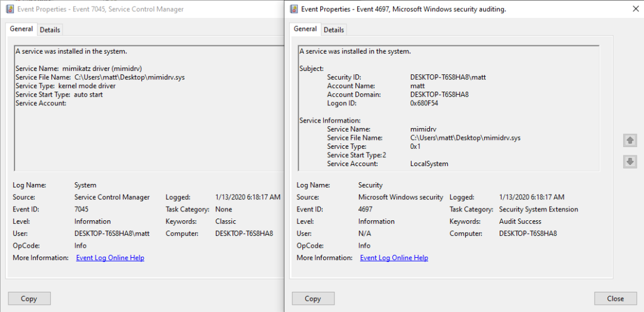This screenshot has height=312, width=644.
Task: Click Security ID 'DESKTOP-T6S8HA8\matt' in 4697 description
Action: click(x=448, y=77)
